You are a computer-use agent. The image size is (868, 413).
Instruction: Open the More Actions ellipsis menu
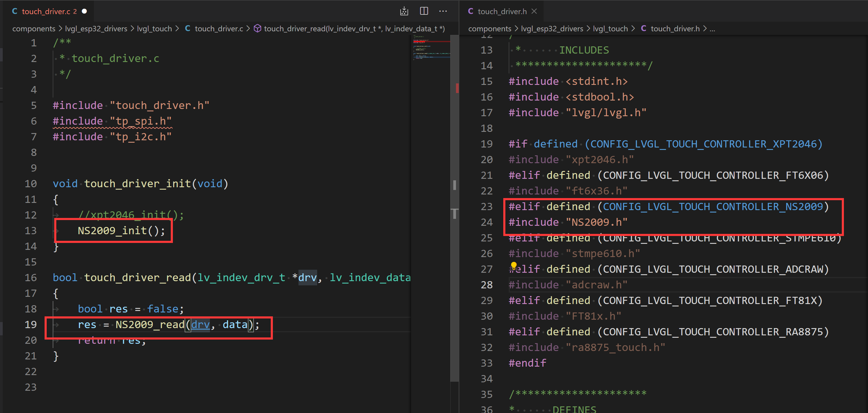pyautogui.click(x=443, y=11)
